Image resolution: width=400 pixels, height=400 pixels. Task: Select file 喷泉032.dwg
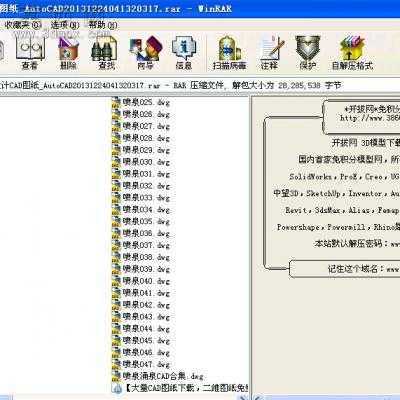tap(141, 185)
